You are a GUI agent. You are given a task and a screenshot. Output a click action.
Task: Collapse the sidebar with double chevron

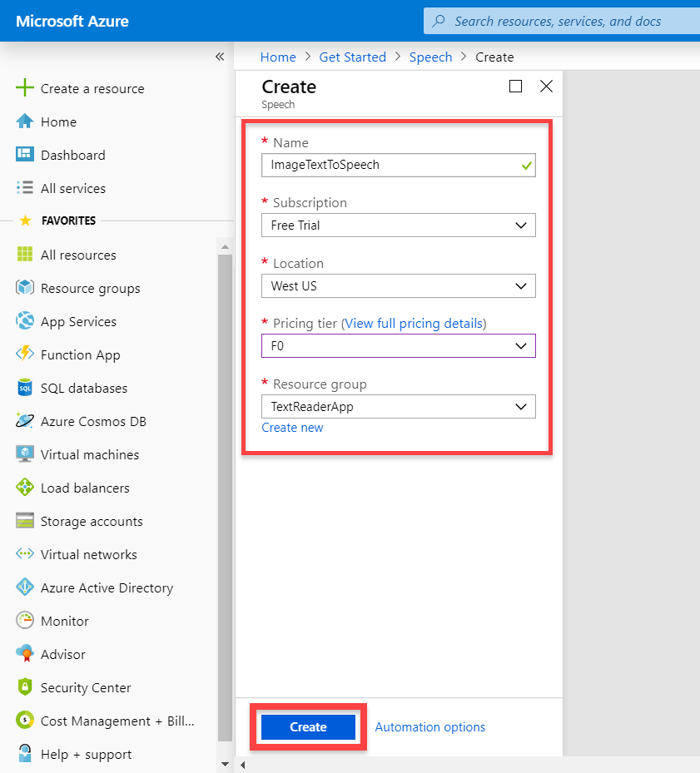pyautogui.click(x=220, y=57)
